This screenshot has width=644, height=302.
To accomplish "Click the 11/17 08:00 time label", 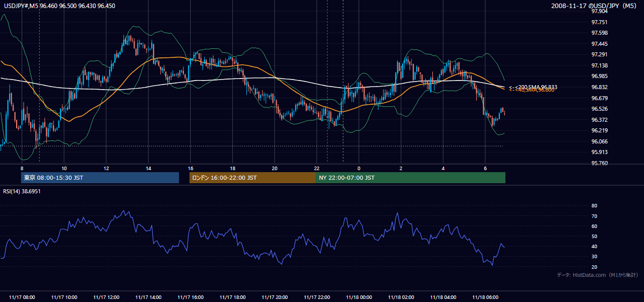I will (x=22, y=297).
